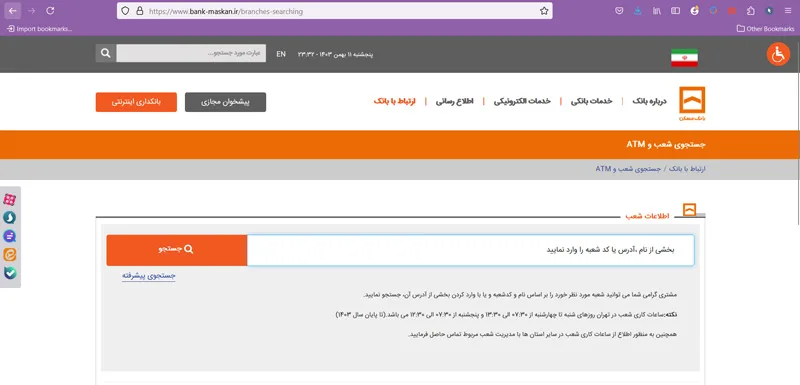This screenshot has width=800, height=385.
Task: Click the orange icon beside 'اطلاعات شعب'
Action: click(x=690, y=210)
